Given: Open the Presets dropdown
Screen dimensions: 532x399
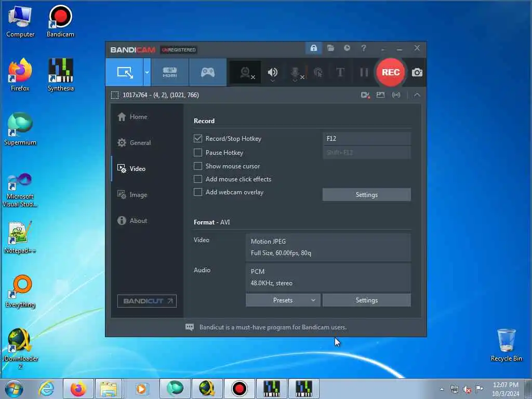Looking at the screenshot, I should [283, 300].
